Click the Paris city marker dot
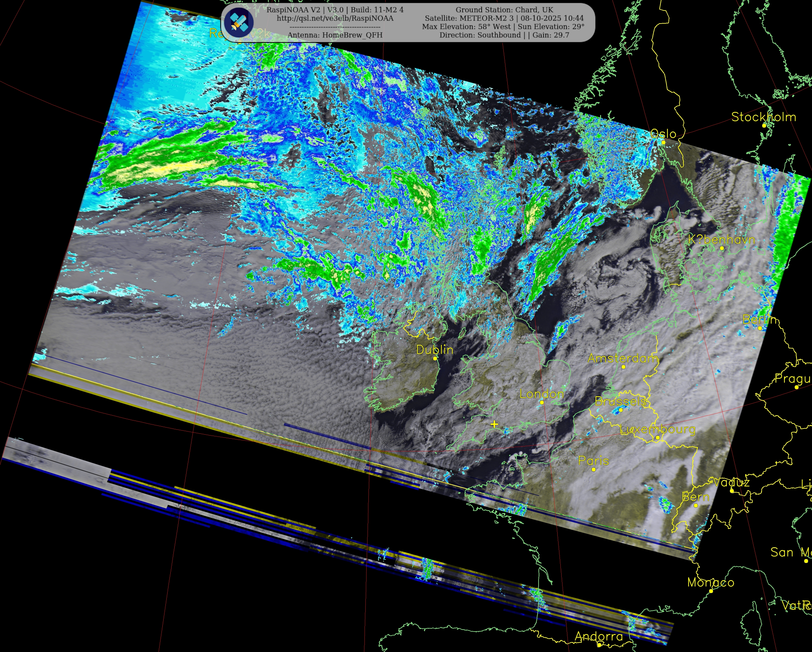Image resolution: width=812 pixels, height=652 pixels. (x=594, y=469)
